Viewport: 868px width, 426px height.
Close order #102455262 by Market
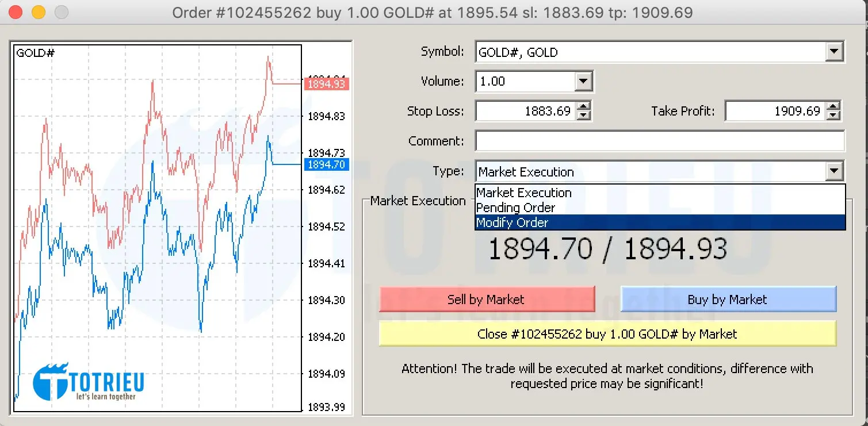(x=607, y=334)
